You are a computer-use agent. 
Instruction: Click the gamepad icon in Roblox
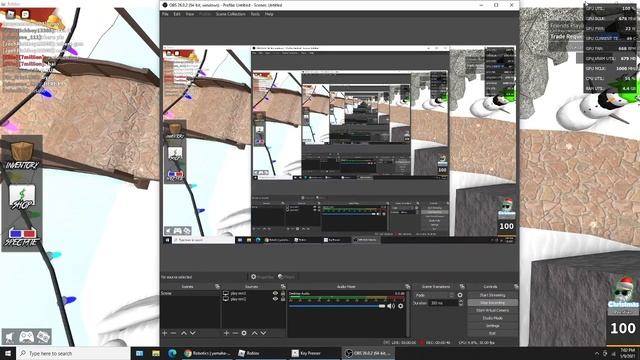click(x=27, y=337)
